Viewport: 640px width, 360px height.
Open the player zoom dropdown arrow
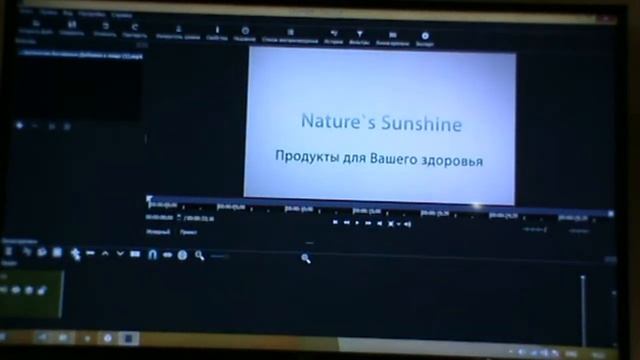(x=398, y=224)
